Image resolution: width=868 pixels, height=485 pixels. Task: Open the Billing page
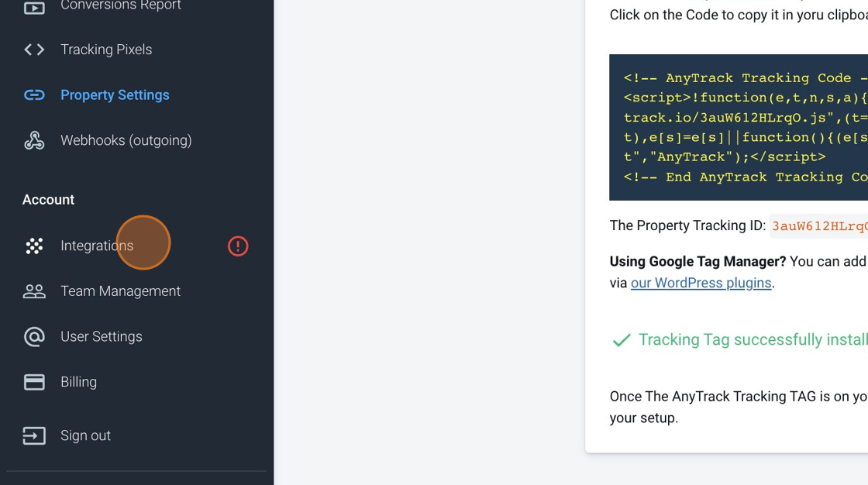click(78, 381)
